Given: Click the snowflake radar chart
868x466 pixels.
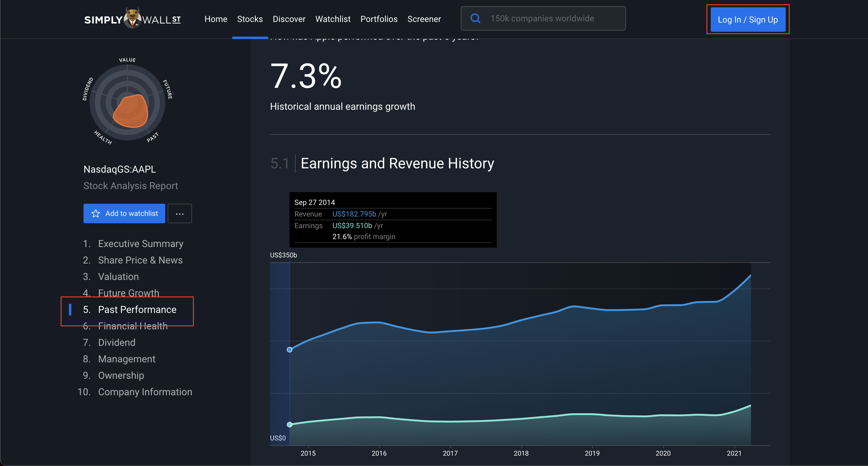Looking at the screenshot, I should [x=127, y=102].
